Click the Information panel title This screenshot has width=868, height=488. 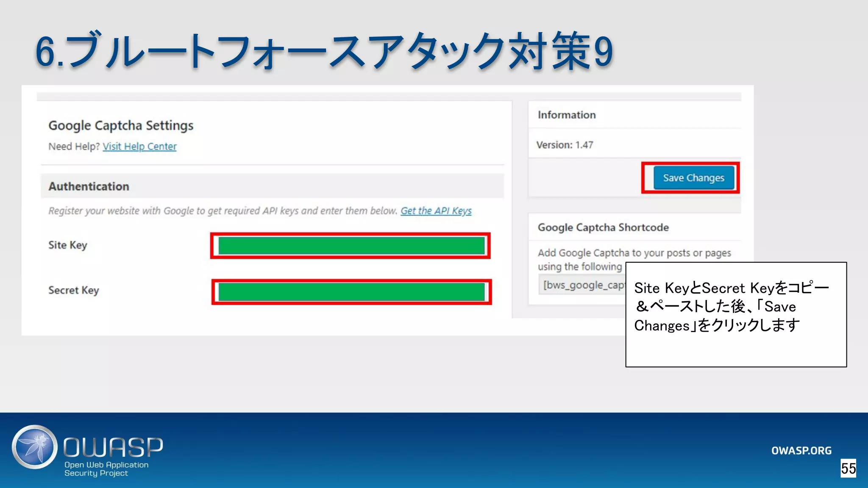point(567,115)
